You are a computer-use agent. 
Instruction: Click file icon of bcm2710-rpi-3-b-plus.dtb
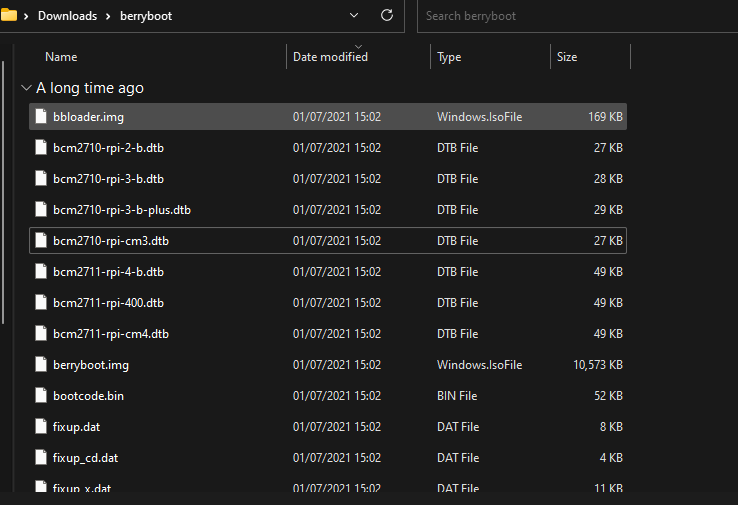click(41, 209)
